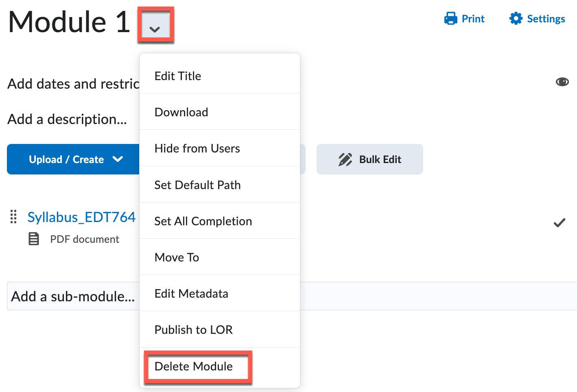The width and height of the screenshot is (577, 392).
Task: Select Hide from Users
Action: (x=197, y=148)
